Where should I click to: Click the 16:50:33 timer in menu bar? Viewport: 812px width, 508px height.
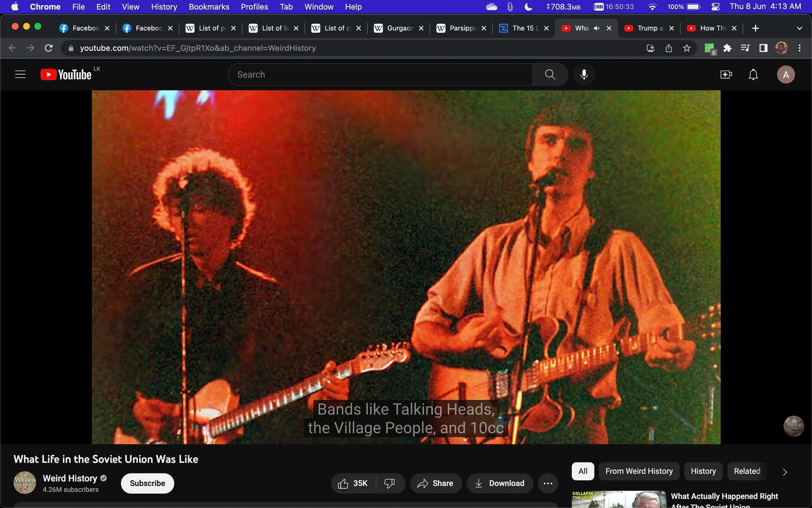click(x=614, y=7)
